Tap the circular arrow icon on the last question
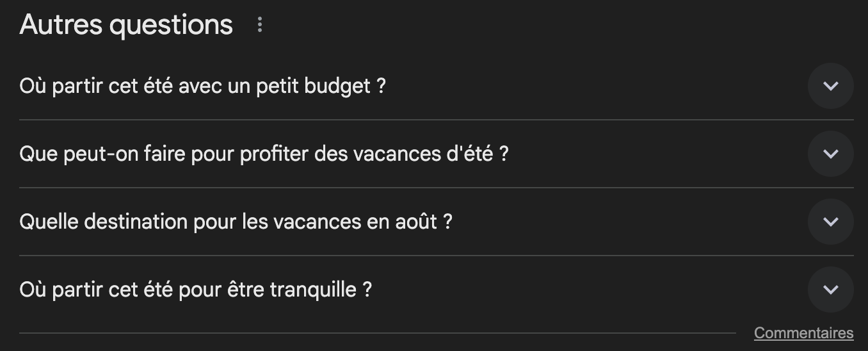 pyautogui.click(x=830, y=290)
